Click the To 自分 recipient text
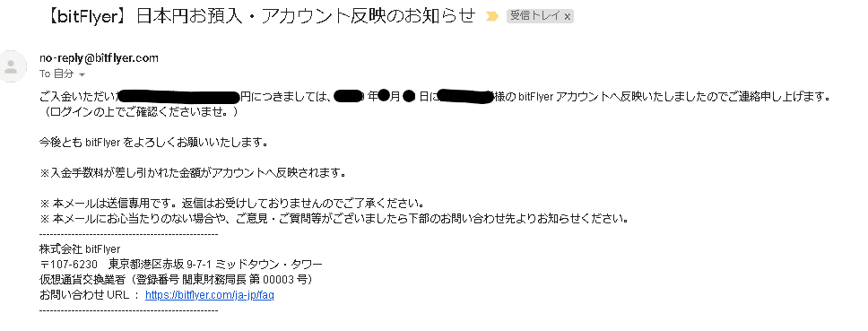 click(56, 74)
